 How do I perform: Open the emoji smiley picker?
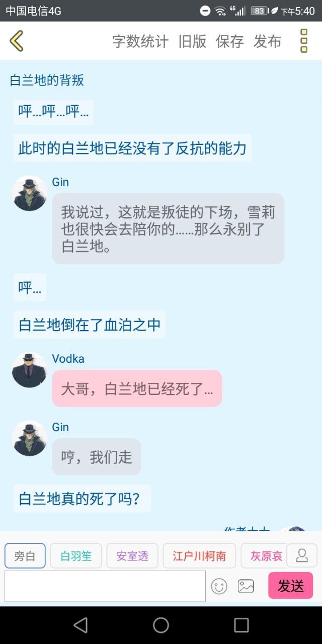point(219,586)
